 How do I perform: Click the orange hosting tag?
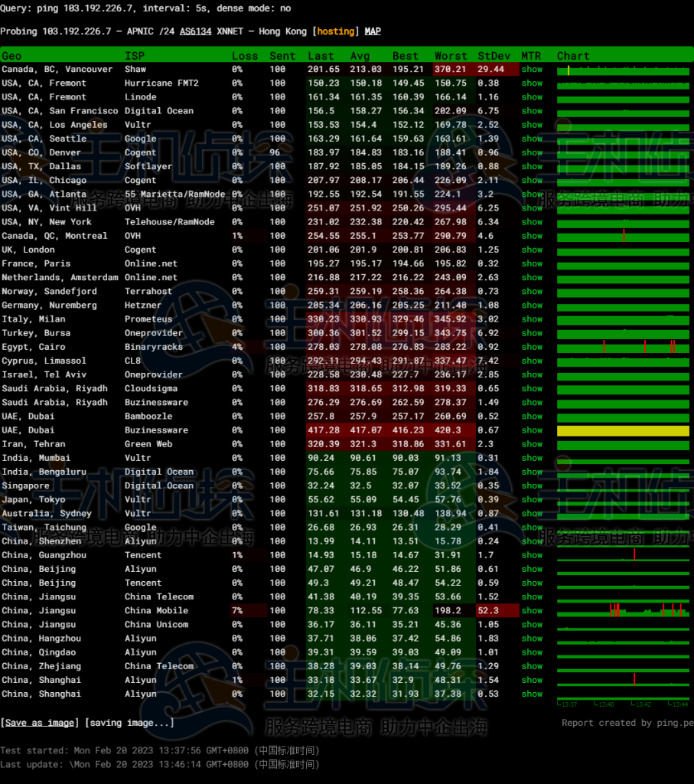336,31
